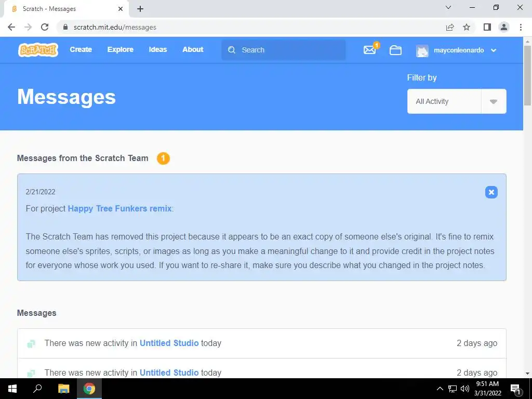Open the All Activity filter dropdown

point(457,101)
